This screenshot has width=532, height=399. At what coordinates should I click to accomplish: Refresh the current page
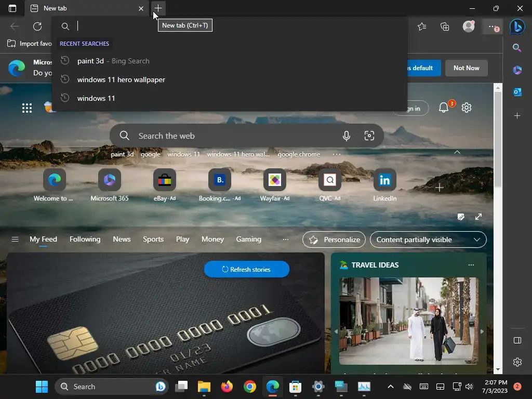pyautogui.click(x=37, y=26)
